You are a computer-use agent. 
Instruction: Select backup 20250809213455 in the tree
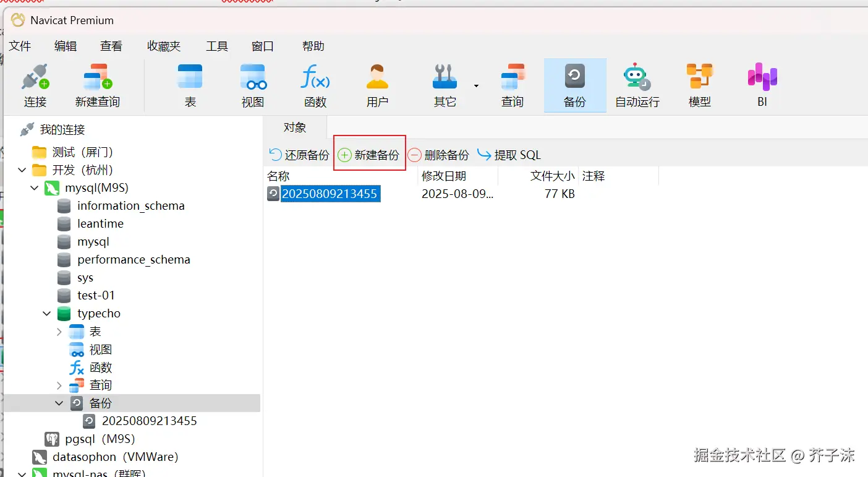click(x=149, y=421)
